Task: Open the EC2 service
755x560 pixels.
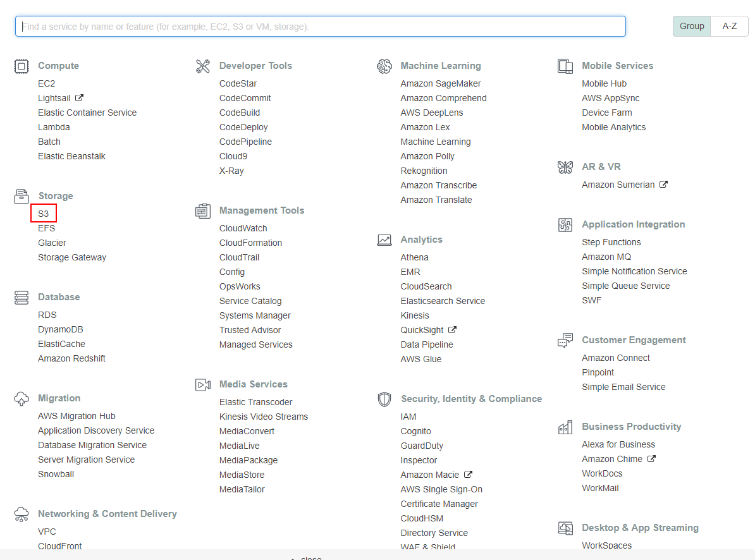Action: tap(47, 83)
